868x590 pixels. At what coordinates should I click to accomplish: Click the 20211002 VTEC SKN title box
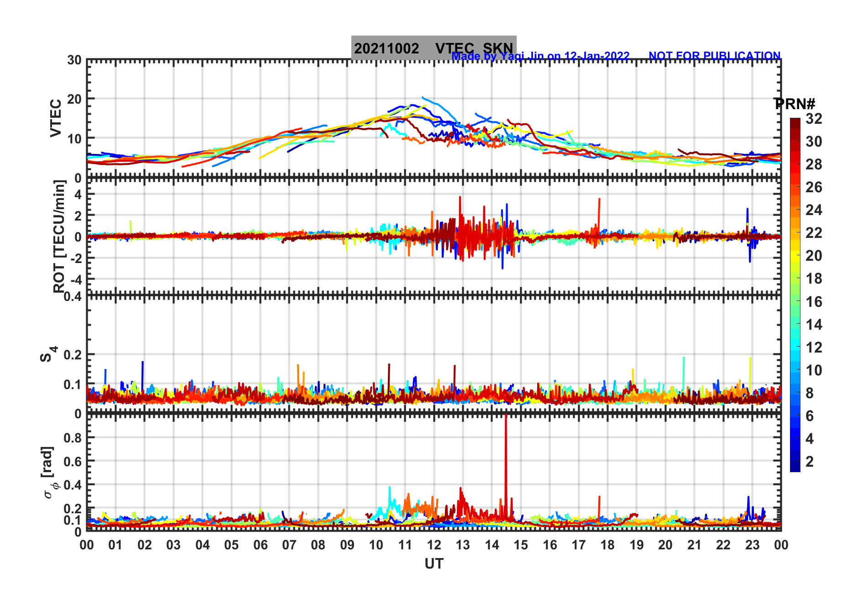434,47
